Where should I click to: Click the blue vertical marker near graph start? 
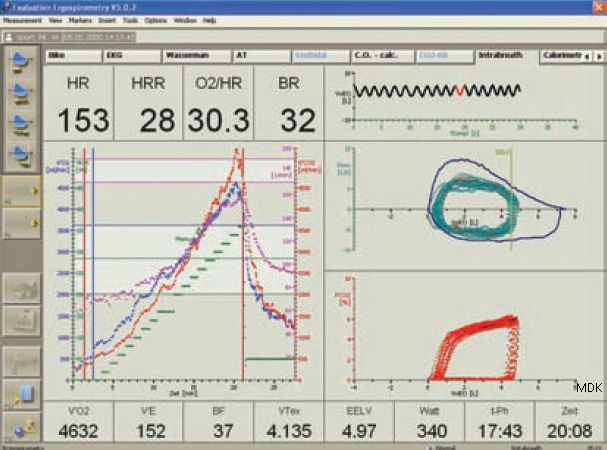[93, 263]
